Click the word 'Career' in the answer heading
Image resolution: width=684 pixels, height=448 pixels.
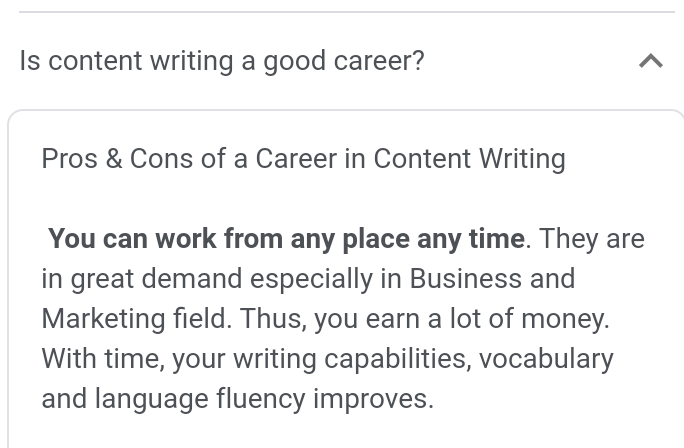[x=296, y=158]
